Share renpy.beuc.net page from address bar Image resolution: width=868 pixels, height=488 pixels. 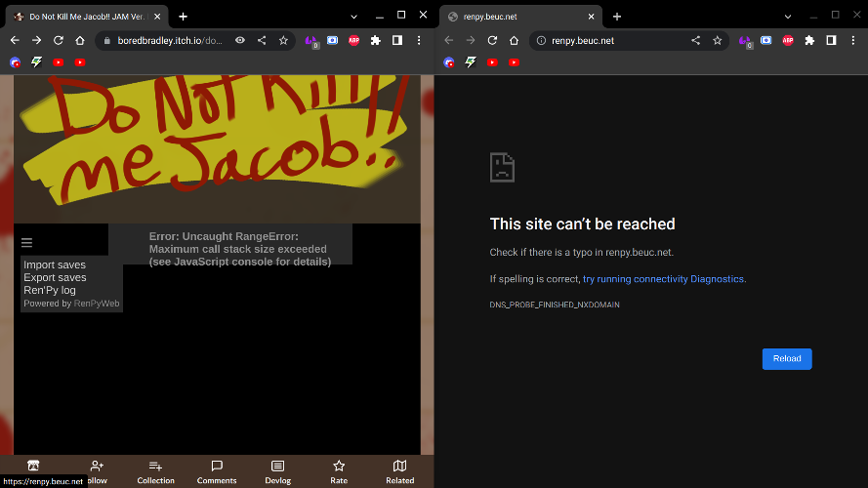coord(696,40)
